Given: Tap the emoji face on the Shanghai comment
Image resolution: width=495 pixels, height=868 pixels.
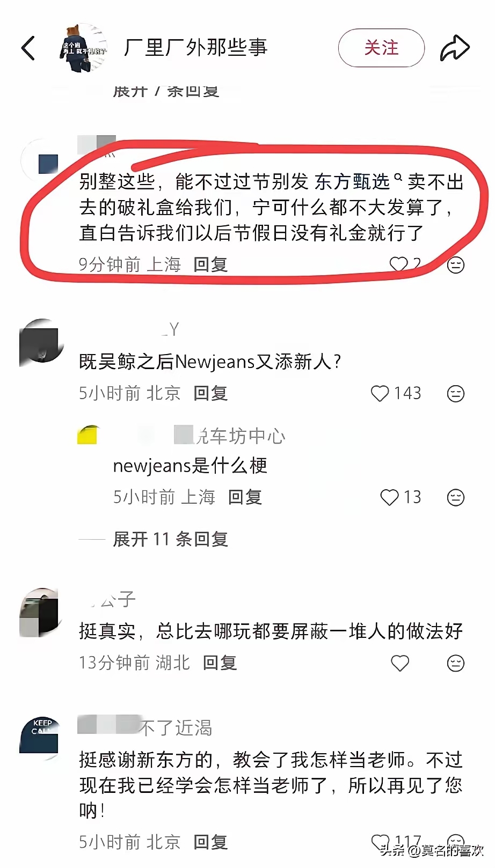Looking at the screenshot, I should (x=456, y=264).
